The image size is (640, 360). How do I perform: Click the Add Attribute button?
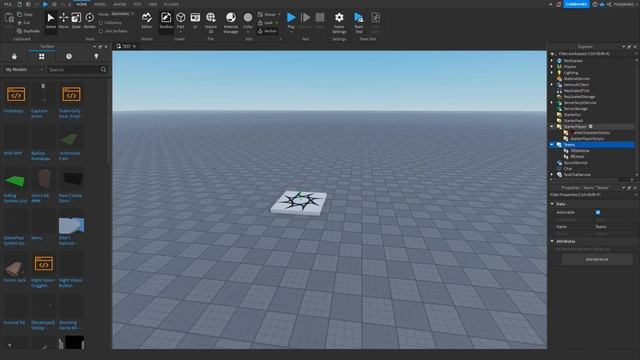point(597,259)
